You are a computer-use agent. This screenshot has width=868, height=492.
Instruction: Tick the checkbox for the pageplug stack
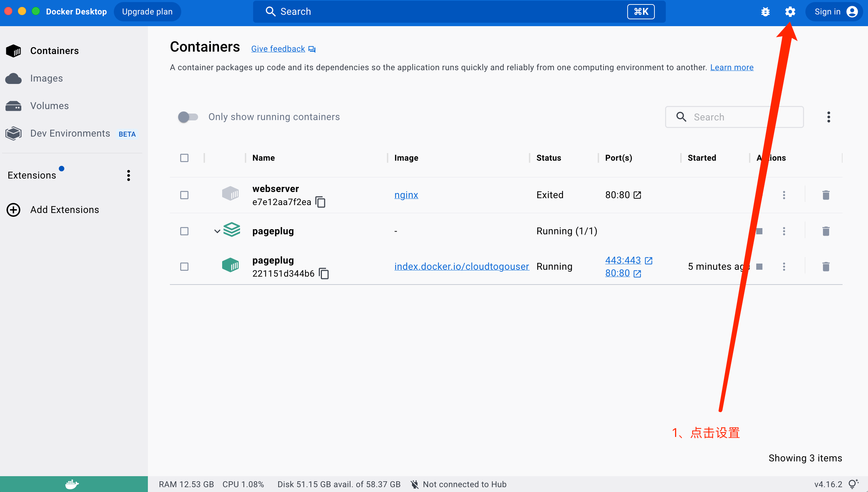coord(184,231)
